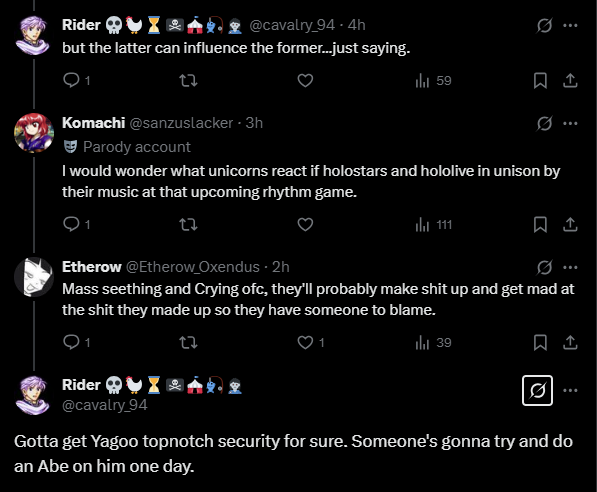Reply to Rider's 'latter can influence' tweet
This screenshot has width=597, height=492.
pos(76,80)
